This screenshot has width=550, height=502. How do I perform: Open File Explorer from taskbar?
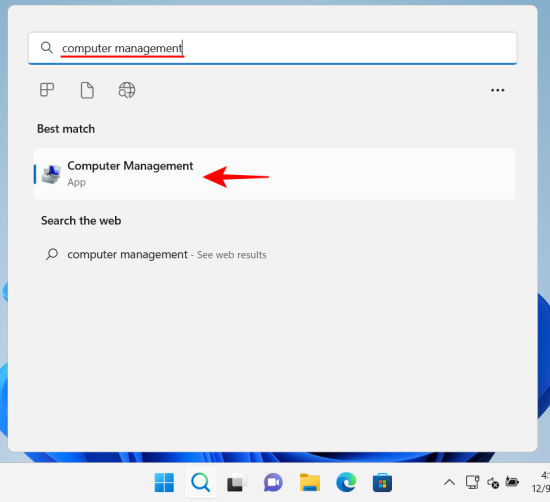[x=310, y=483]
